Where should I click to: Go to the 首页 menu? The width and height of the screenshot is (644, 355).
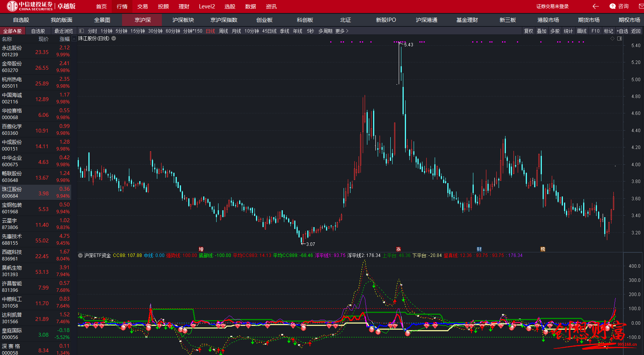coord(101,7)
